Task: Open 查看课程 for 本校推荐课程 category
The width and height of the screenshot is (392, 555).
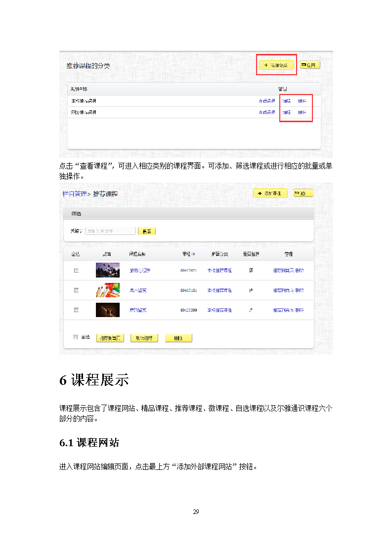Action: (267, 101)
